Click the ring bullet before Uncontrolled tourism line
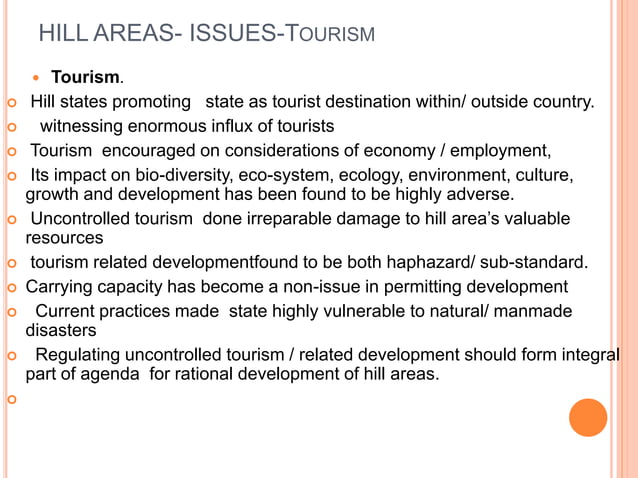This screenshot has height=478, width=638. [x=12, y=219]
